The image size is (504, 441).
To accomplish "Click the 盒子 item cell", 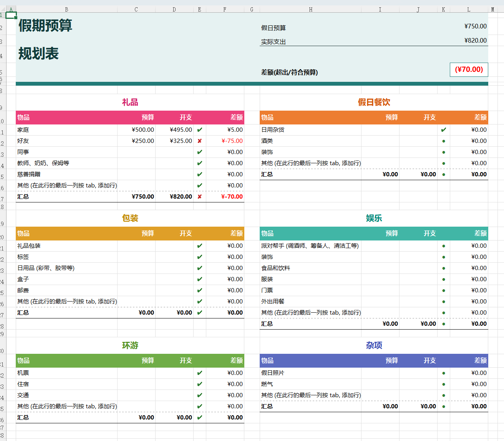I will click(66, 279).
